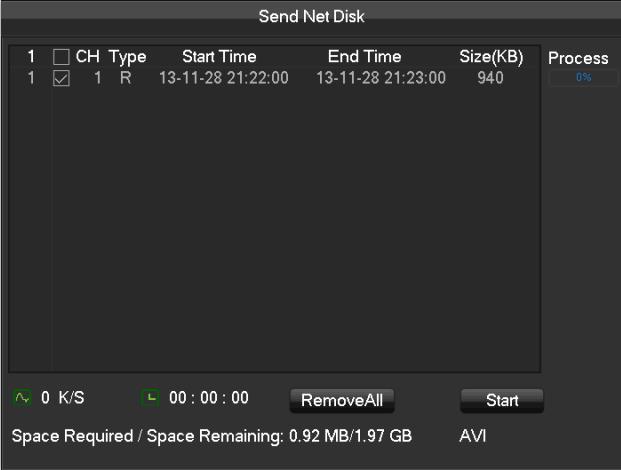This screenshot has width=621, height=470.
Task: Click the RemoveAll button
Action: coord(342,400)
